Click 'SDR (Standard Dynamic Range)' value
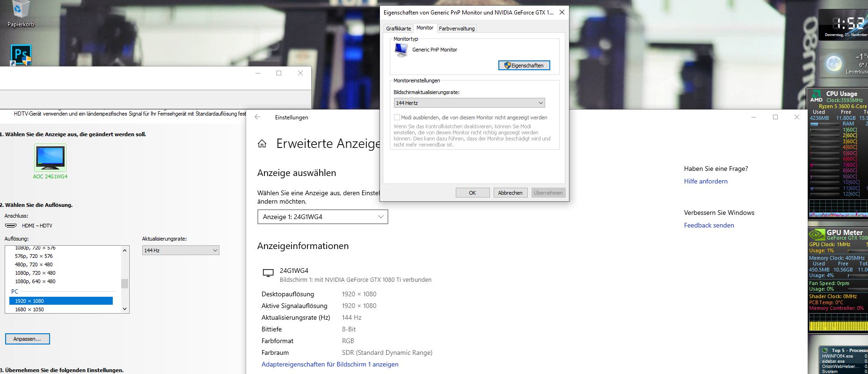The width and height of the screenshot is (868, 374). click(x=387, y=352)
